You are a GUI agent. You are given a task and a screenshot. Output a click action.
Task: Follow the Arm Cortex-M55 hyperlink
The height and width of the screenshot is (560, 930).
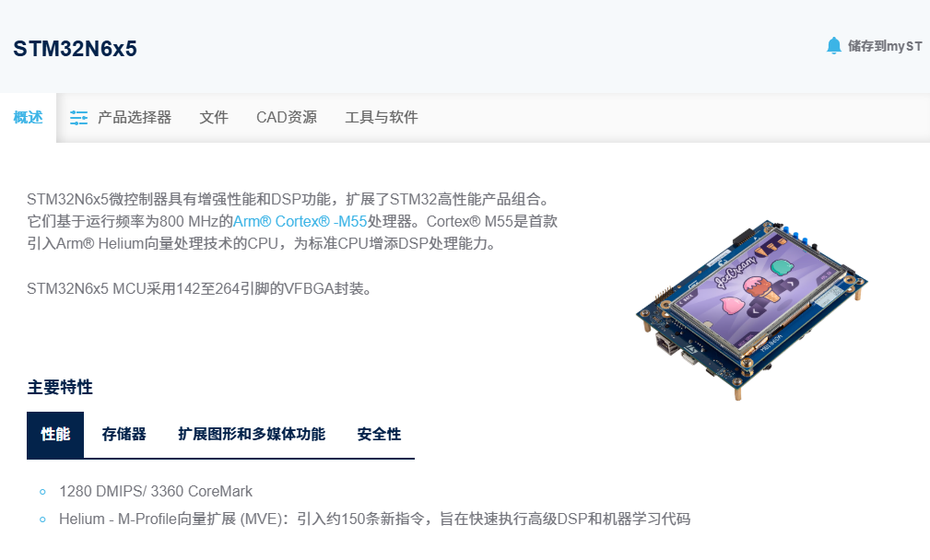(300, 222)
